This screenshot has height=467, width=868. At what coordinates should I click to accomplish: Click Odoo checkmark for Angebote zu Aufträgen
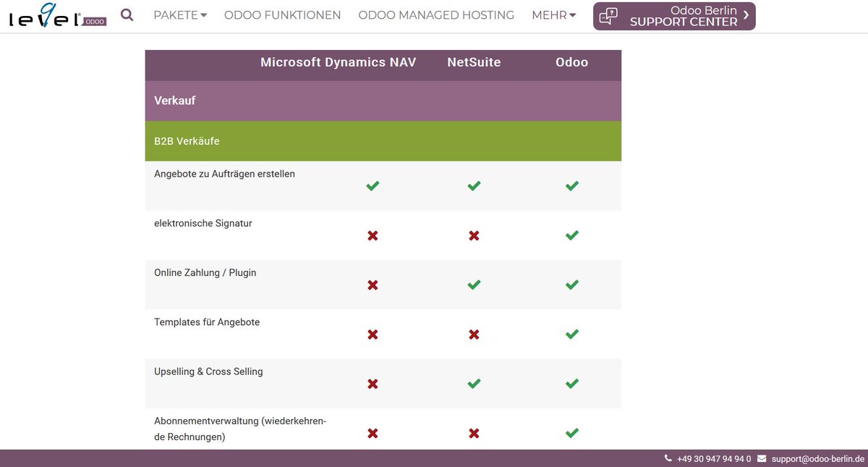[571, 186]
